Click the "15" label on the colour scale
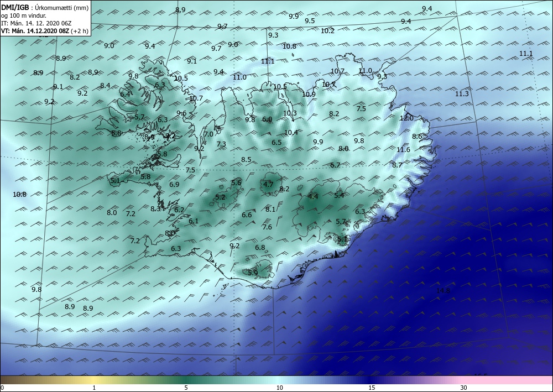553x392 pixels. pos(372,388)
